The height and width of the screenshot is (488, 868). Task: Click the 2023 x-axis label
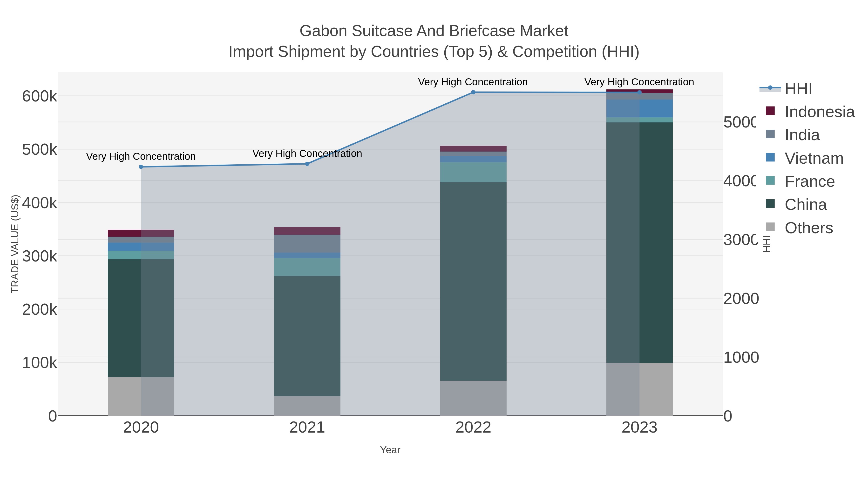pyautogui.click(x=639, y=427)
